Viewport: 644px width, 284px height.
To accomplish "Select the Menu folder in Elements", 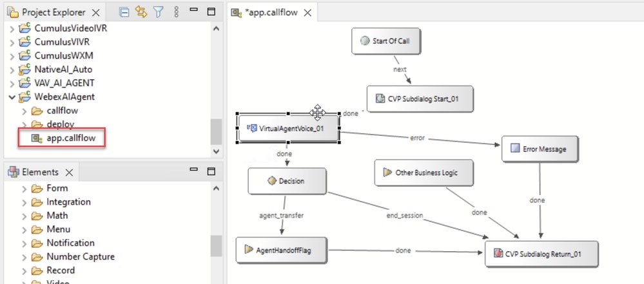I will [58, 229].
